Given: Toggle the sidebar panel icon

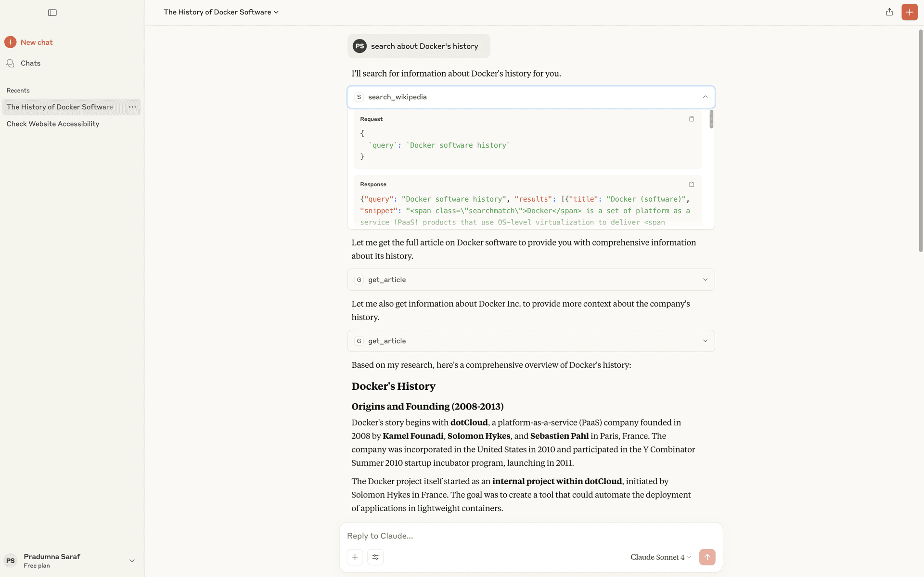Looking at the screenshot, I should [52, 13].
